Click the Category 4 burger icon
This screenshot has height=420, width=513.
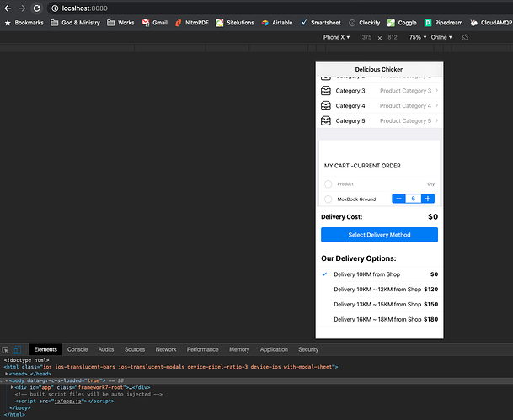point(326,105)
